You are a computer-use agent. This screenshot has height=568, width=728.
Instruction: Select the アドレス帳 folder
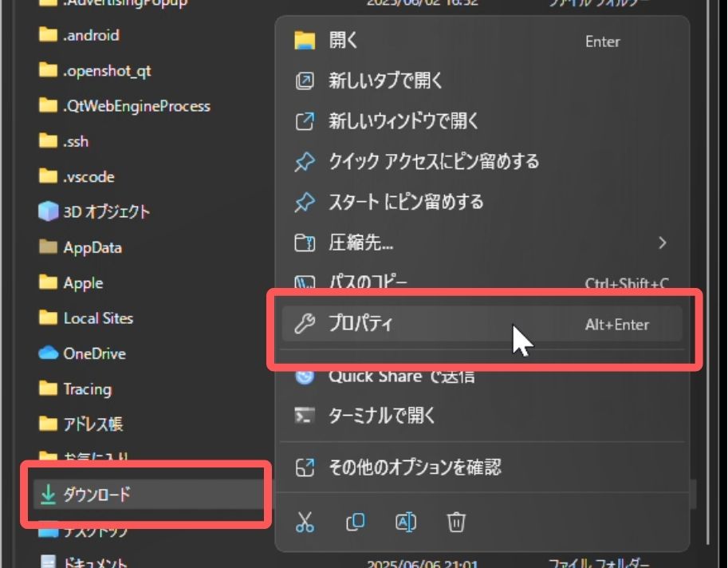click(x=81, y=424)
